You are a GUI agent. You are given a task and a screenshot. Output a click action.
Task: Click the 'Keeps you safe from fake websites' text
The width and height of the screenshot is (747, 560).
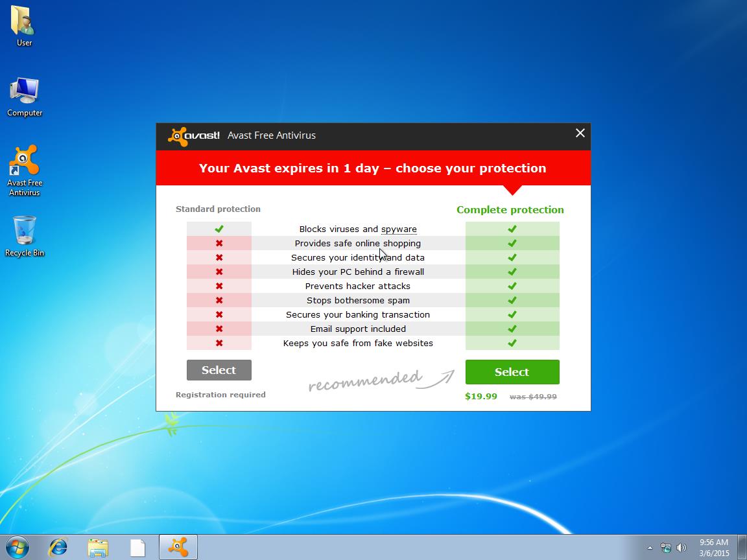(358, 344)
